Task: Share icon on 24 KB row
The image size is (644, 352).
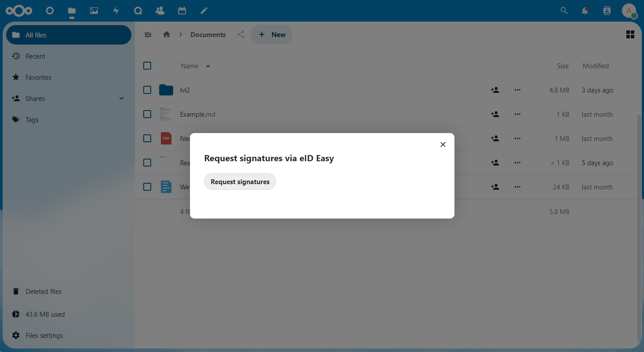Action: point(495,187)
